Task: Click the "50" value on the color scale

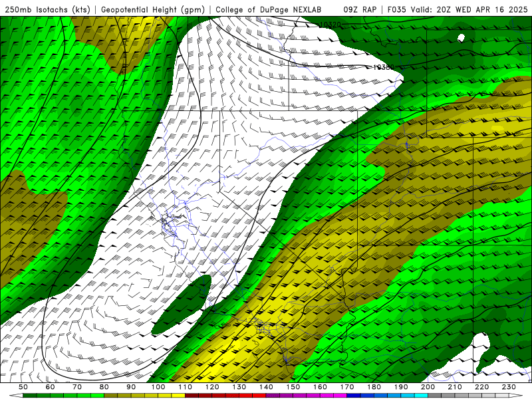Action: (x=23, y=387)
